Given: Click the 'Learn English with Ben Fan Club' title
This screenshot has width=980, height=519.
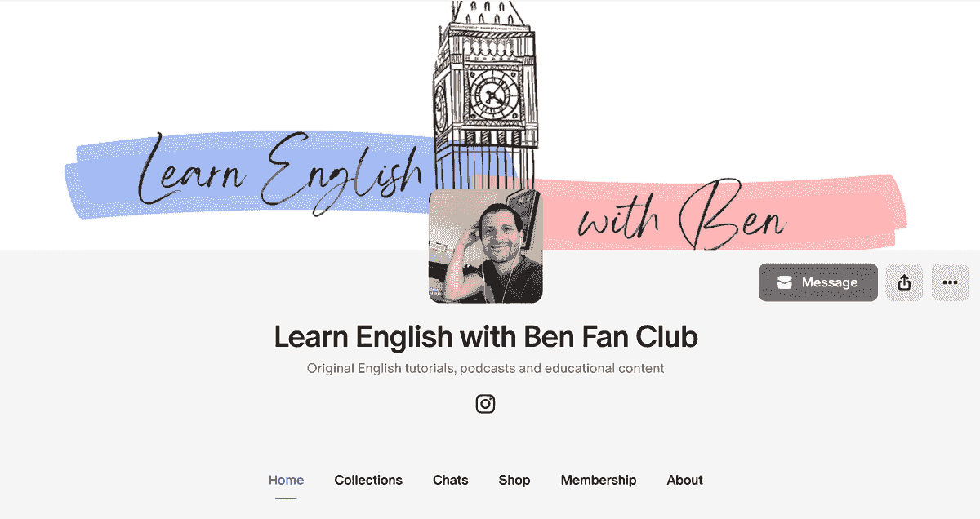Looking at the screenshot, I should (x=486, y=336).
